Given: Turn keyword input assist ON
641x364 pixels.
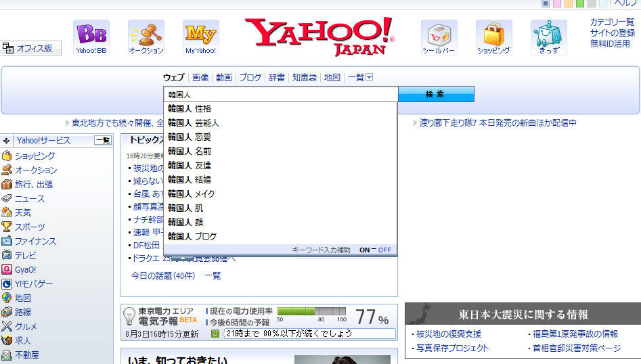Looking at the screenshot, I should tap(365, 250).
